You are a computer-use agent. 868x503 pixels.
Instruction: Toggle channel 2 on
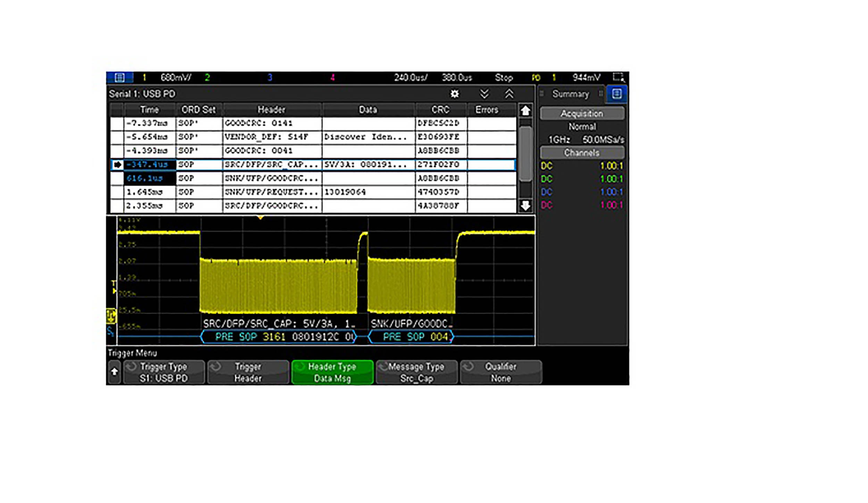point(207,77)
